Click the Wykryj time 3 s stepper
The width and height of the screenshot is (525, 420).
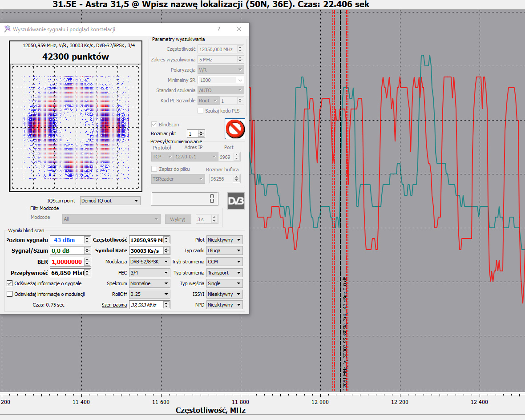214,219
